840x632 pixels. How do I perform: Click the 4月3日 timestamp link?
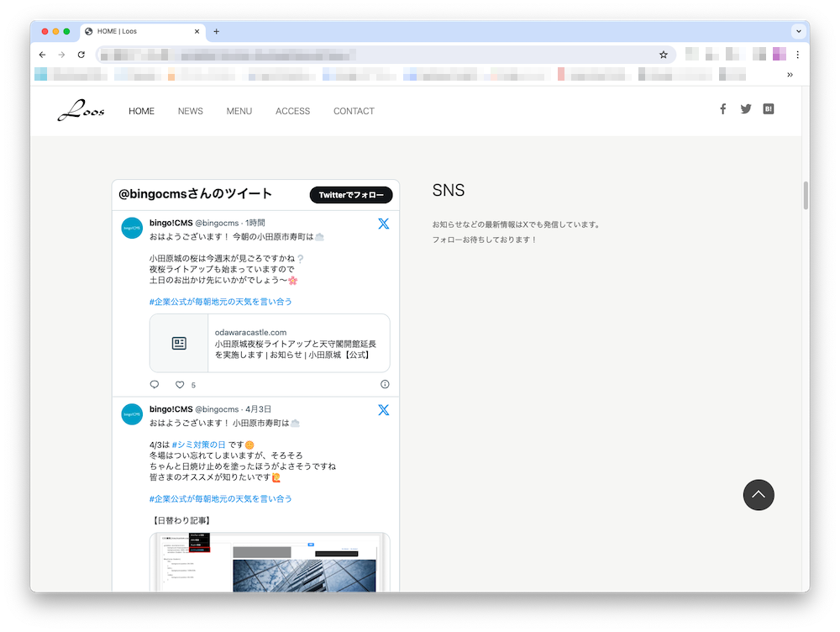[258, 409]
